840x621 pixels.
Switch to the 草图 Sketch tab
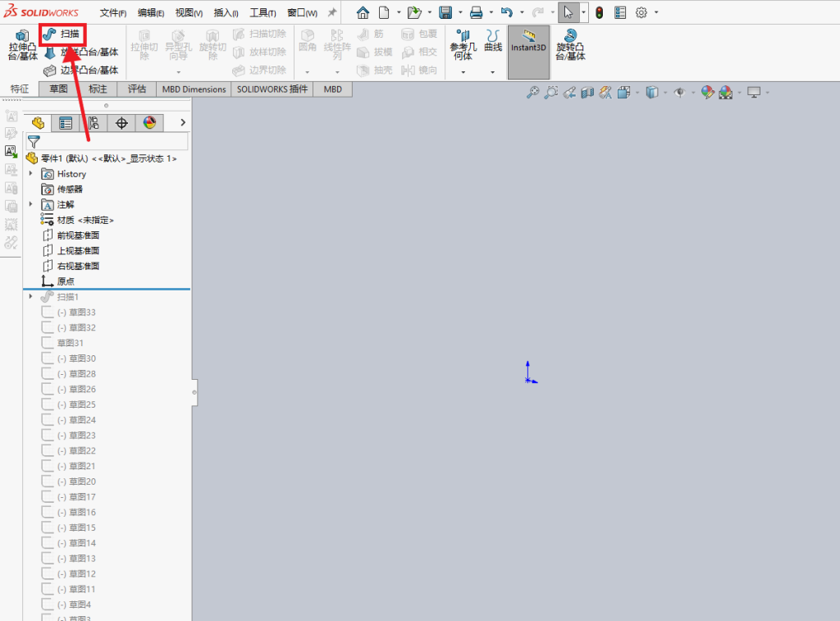click(x=58, y=89)
